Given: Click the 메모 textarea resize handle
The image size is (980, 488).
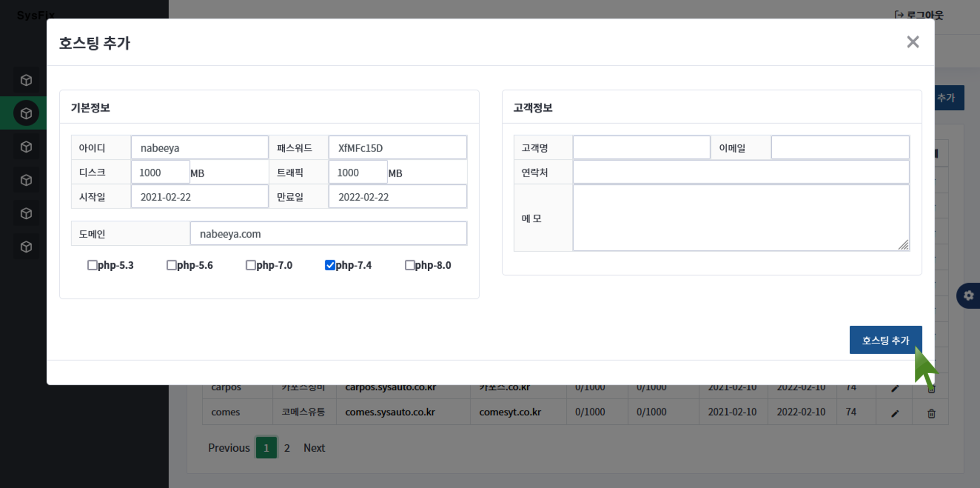Looking at the screenshot, I should (x=904, y=245).
